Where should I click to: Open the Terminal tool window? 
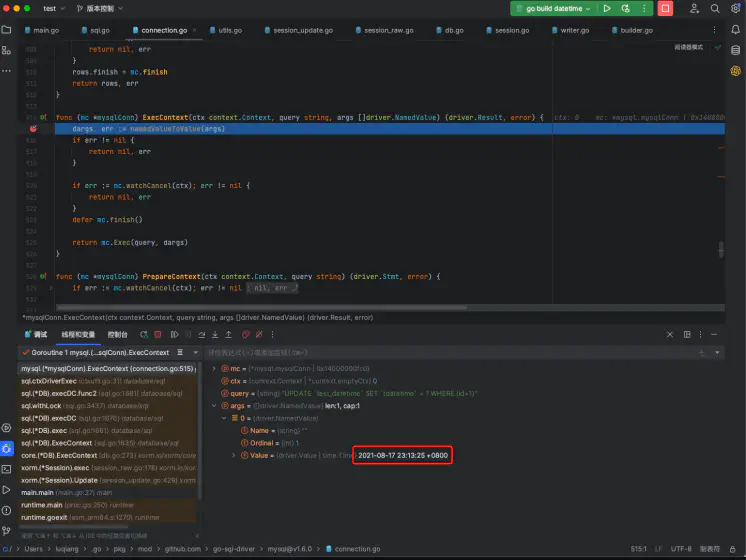coord(7,469)
